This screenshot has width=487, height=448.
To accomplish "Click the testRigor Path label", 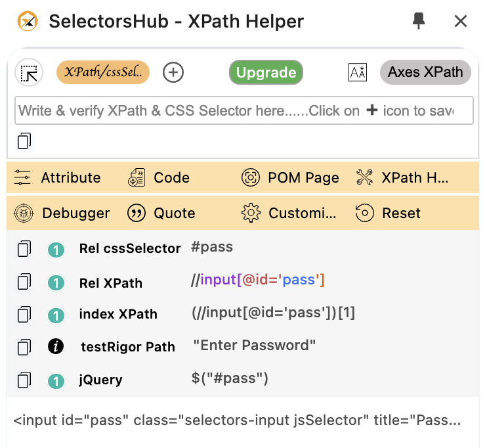I will [x=128, y=347].
